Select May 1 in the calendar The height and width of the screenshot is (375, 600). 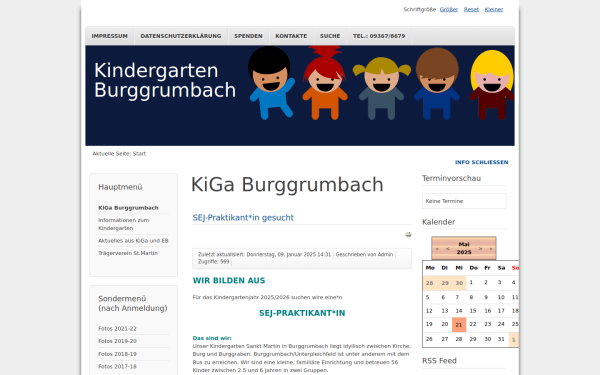471,282
